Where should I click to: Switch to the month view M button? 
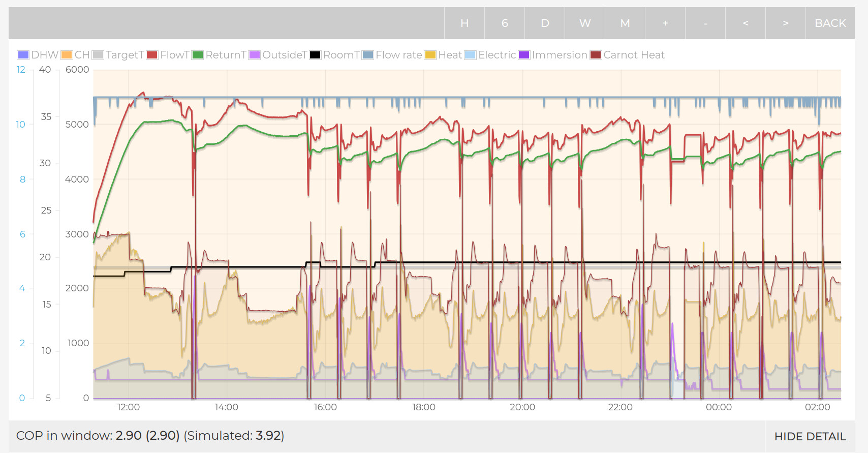[625, 23]
